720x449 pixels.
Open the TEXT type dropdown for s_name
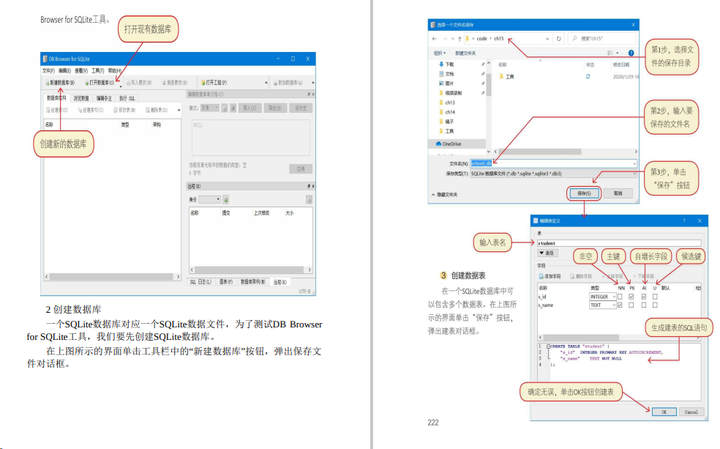coord(602,305)
